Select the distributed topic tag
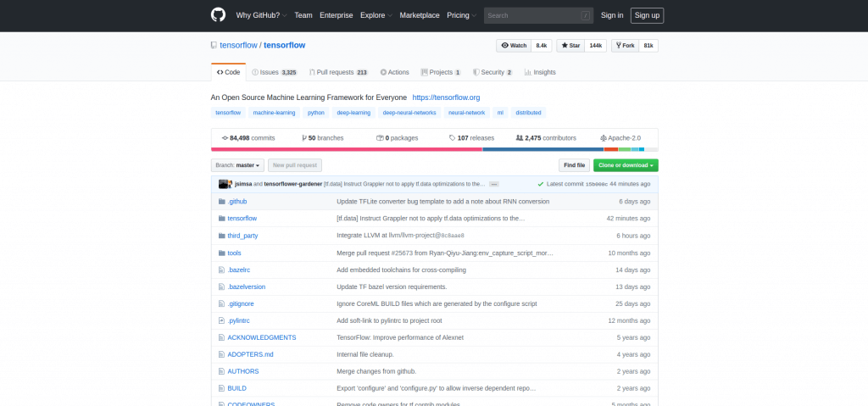Viewport: 868px width, 406px height. point(528,113)
